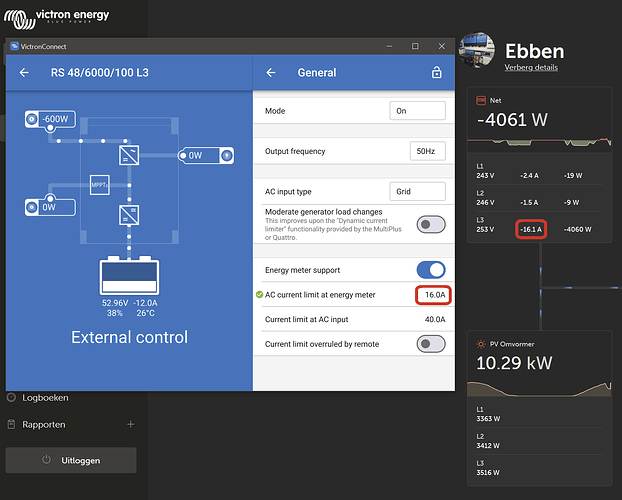Minimize the VictronConnect window
This screenshot has width=622, height=500.
click(390, 46)
